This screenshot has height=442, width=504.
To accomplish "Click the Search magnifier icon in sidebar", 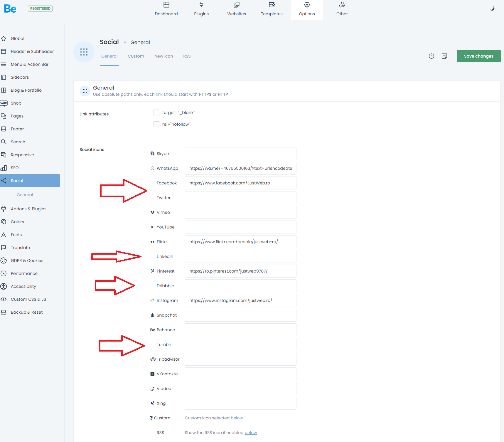I will click(4, 142).
